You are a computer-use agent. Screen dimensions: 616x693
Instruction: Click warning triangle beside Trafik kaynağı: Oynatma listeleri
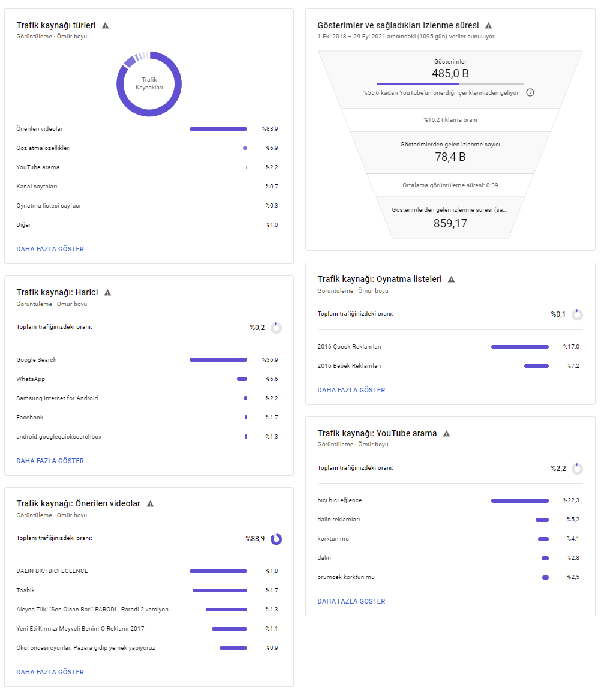(451, 280)
